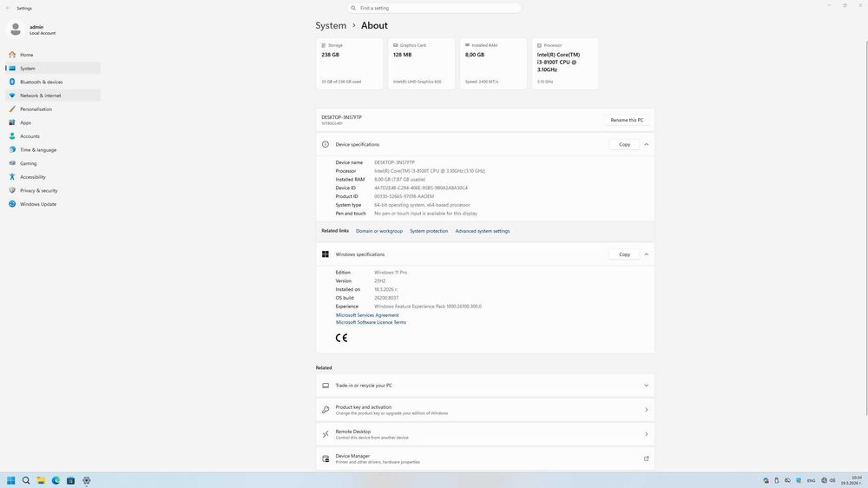868x488 pixels.
Task: Click the Device ID value text
Action: point(421,188)
